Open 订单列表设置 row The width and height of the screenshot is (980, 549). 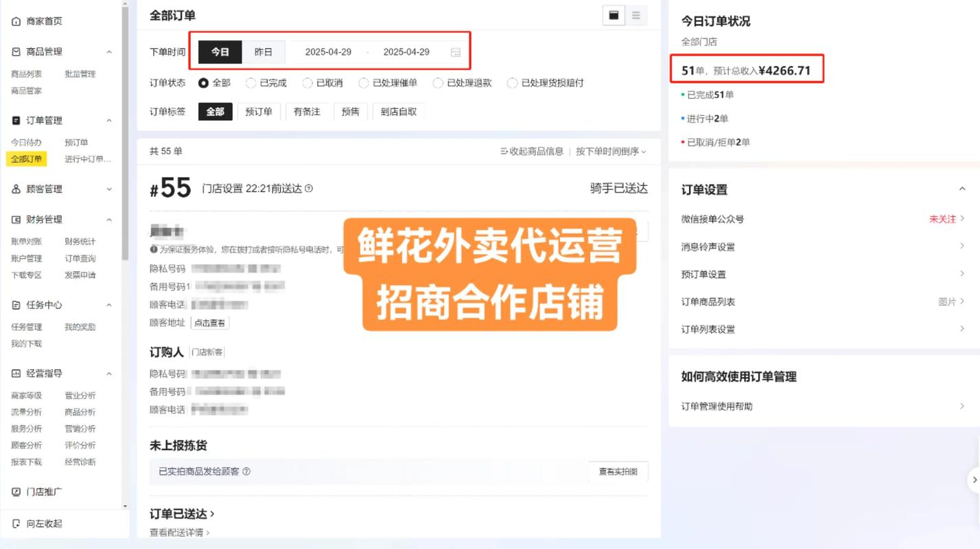[824, 329]
